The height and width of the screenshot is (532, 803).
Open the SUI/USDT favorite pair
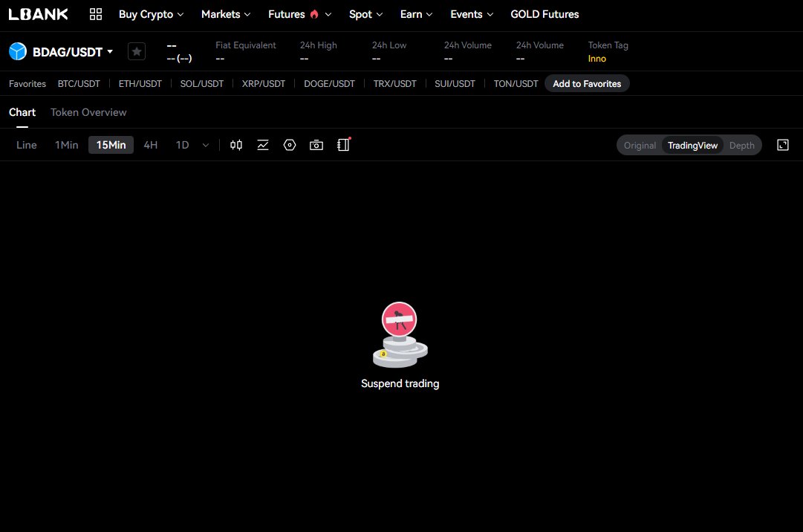[455, 84]
